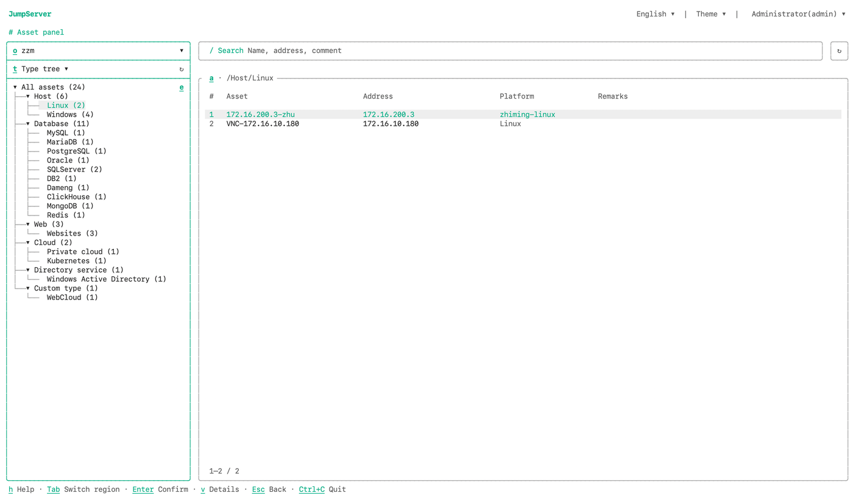Click the 'v Details' footer shortcut

(x=220, y=490)
